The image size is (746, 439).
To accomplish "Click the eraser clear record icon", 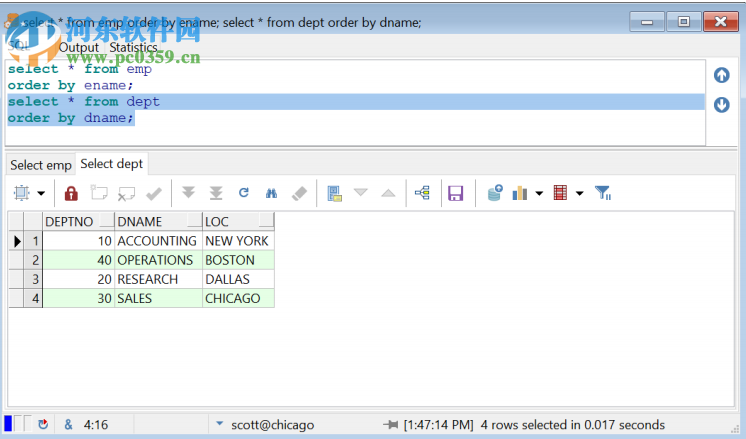I will pos(299,193).
